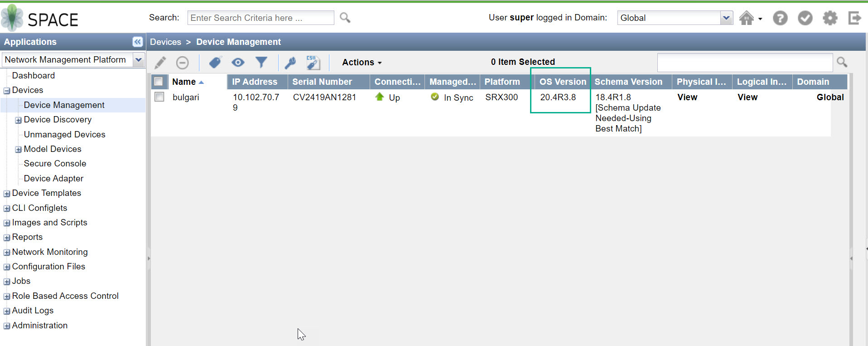Open Device Adapter
Screen dimensions: 868x346
[x=53, y=178]
